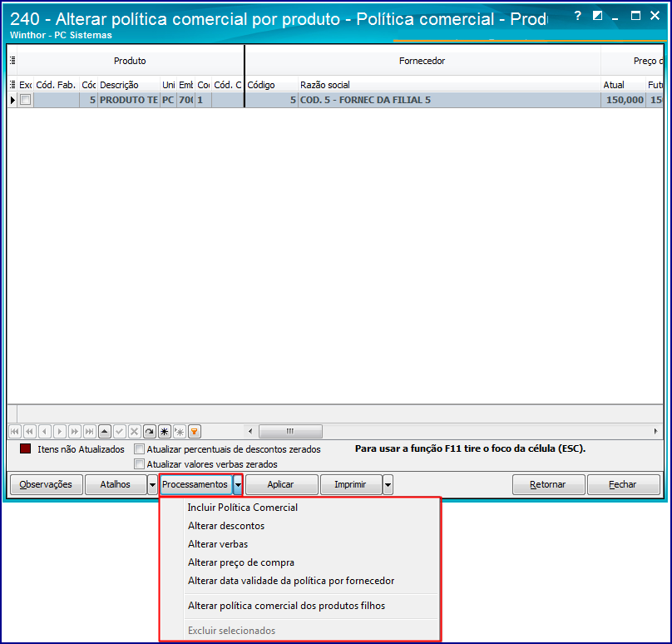Select cell 'COD. 5 - FORNEC DA FILIAL 5'
The height and width of the screenshot is (644, 672).
coord(449,100)
